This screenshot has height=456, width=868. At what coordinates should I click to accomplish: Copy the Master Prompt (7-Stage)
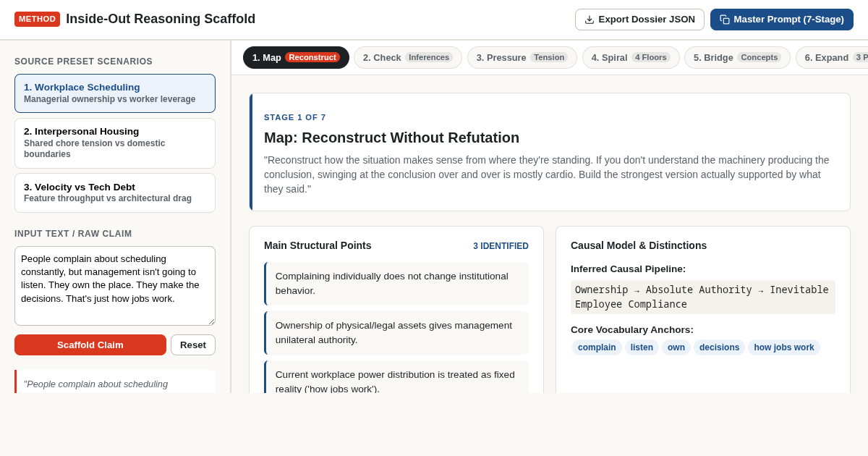click(x=782, y=20)
